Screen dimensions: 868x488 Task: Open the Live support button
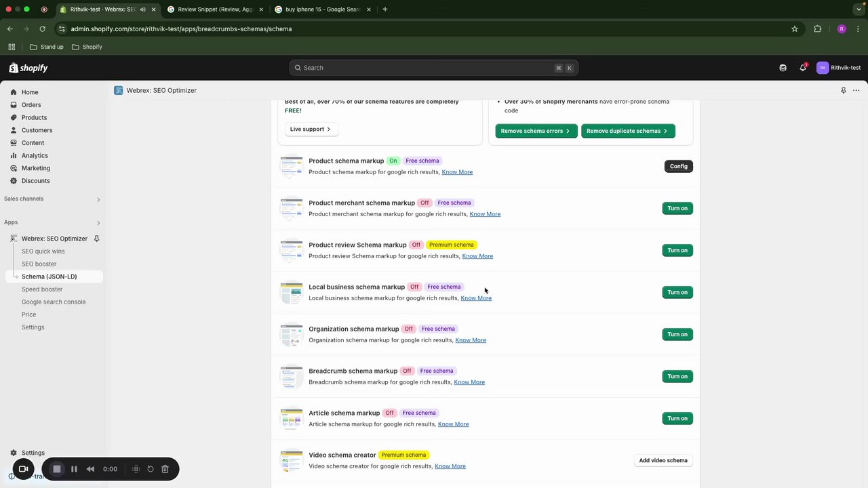coord(311,129)
